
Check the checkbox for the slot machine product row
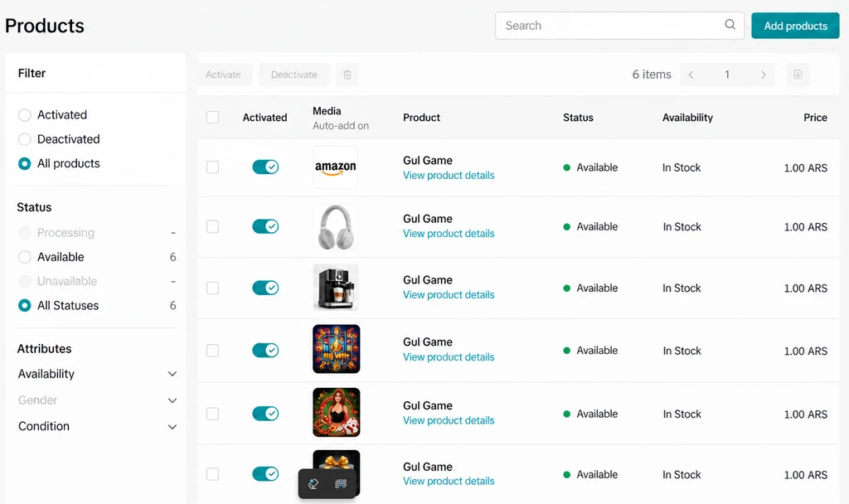click(x=213, y=351)
